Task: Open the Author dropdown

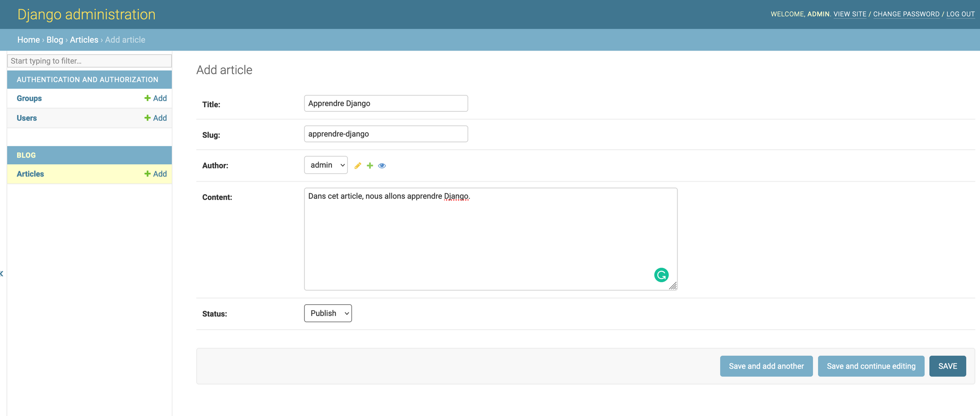Action: tap(325, 165)
